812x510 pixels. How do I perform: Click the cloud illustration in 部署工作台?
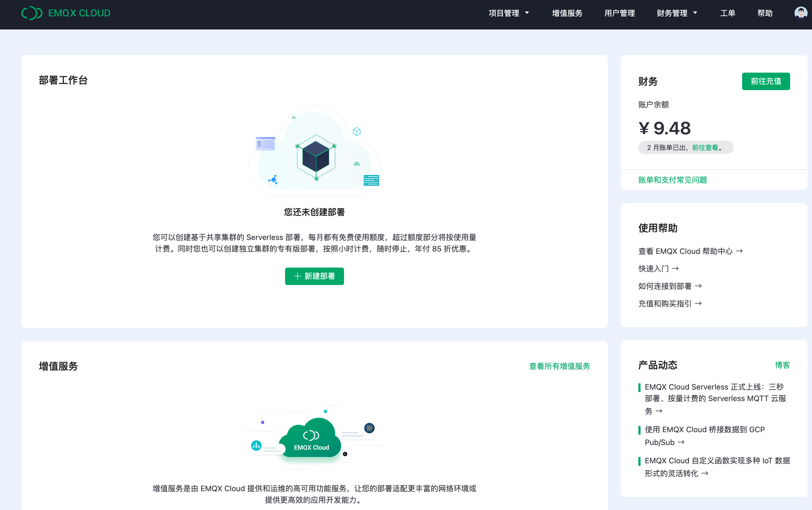[x=315, y=152]
